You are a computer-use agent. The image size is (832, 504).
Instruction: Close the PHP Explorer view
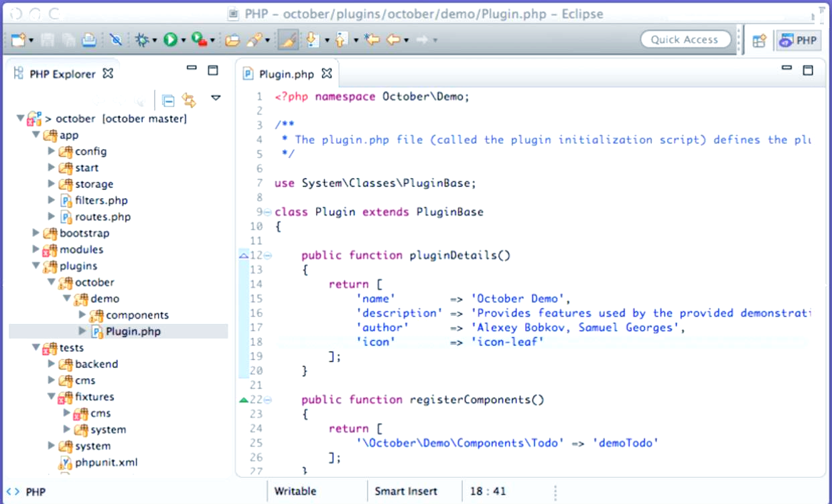click(x=108, y=73)
